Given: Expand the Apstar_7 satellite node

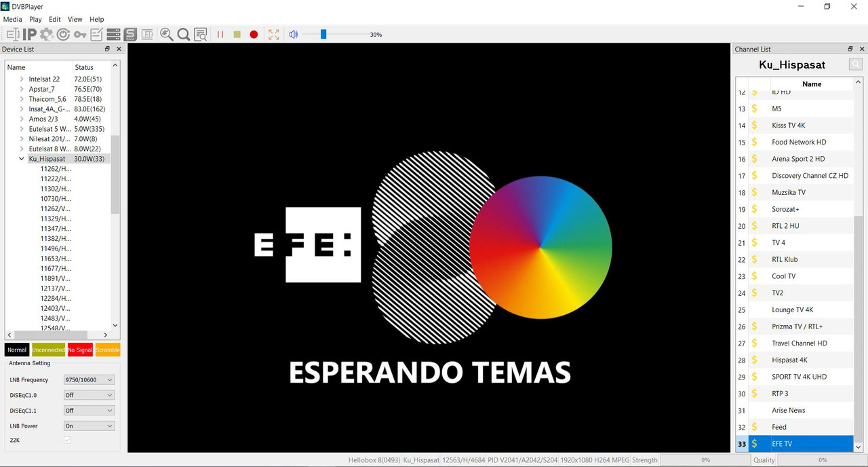Looking at the screenshot, I should coord(22,89).
